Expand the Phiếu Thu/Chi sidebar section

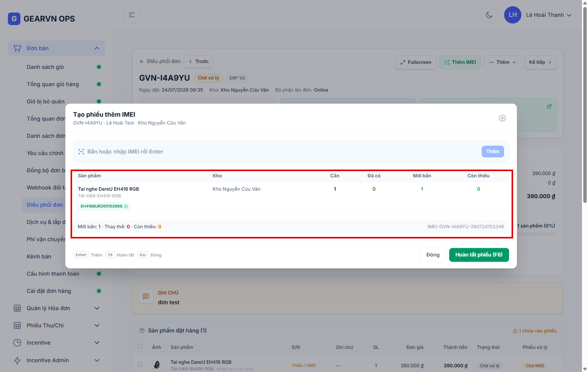(57, 325)
